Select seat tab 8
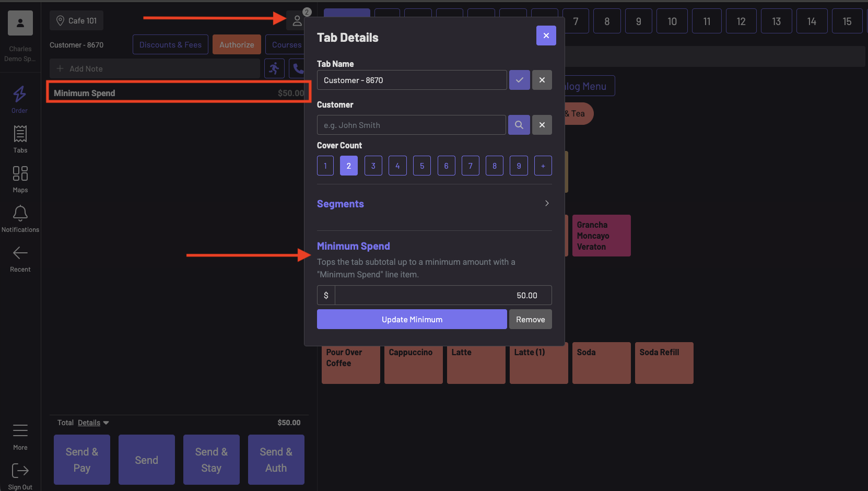The width and height of the screenshot is (868, 491). [x=607, y=21]
